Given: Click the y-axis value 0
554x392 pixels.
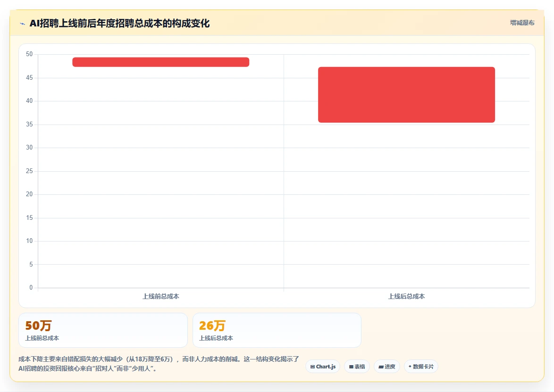Looking at the screenshot, I should 31,287.
